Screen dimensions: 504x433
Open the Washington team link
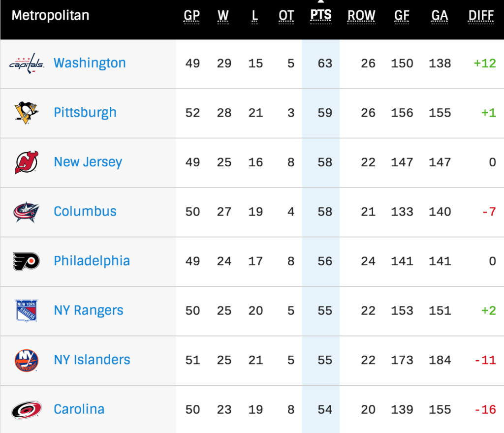(90, 63)
